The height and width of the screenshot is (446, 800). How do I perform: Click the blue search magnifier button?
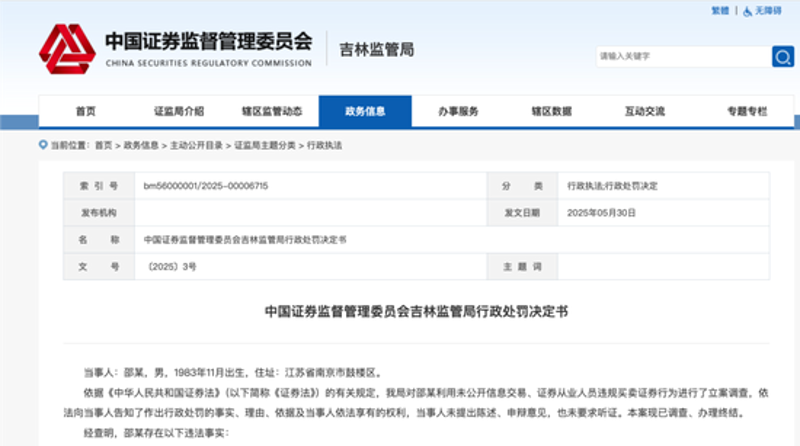coord(783,57)
